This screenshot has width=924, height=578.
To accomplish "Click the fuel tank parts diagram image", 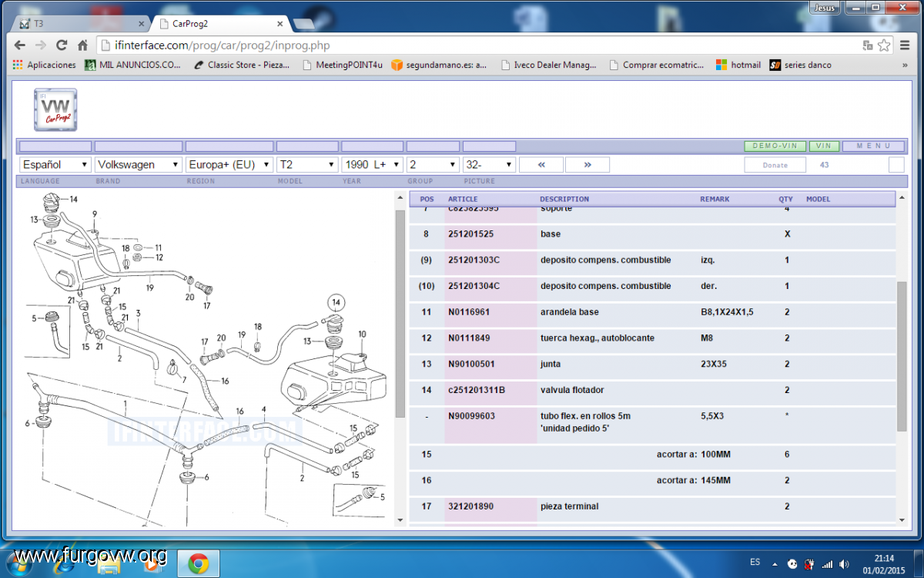I will tap(205, 358).
